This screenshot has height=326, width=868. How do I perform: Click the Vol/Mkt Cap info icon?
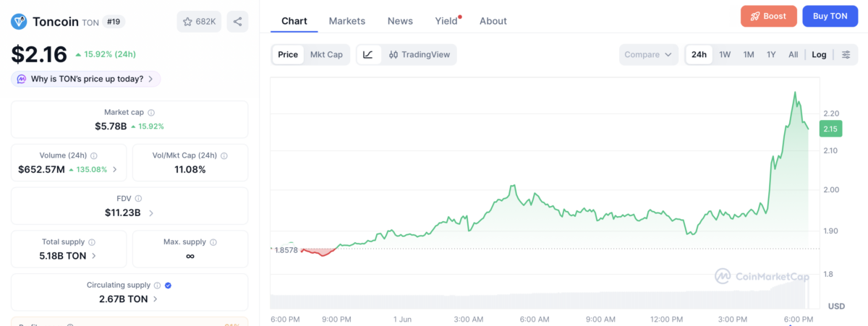point(224,155)
